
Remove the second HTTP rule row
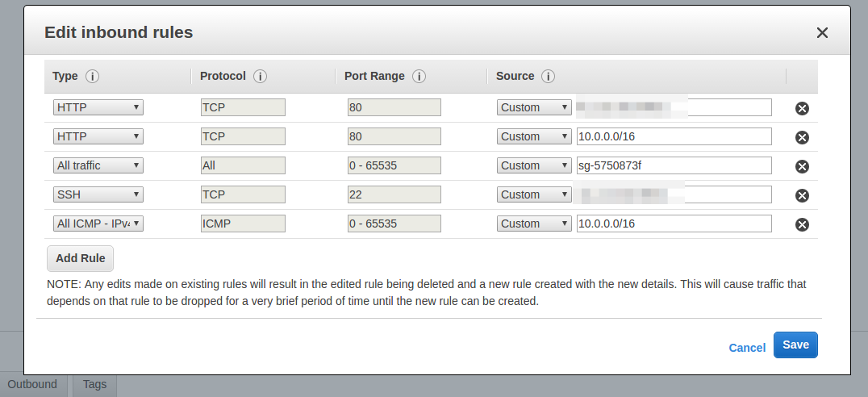(802, 137)
